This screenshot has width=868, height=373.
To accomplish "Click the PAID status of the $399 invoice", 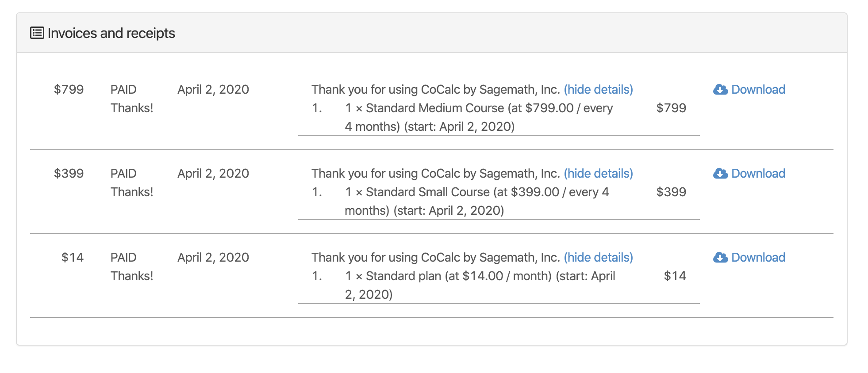I will coord(123,174).
